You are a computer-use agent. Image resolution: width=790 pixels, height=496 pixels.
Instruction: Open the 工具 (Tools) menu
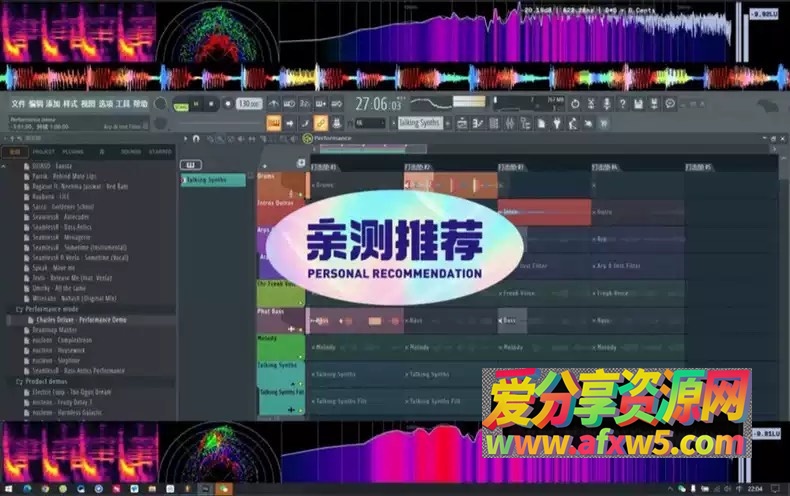(x=123, y=104)
